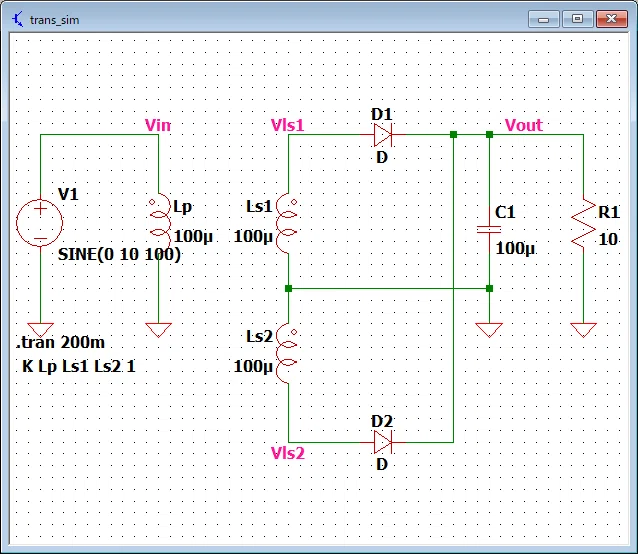The width and height of the screenshot is (638, 554).
Task: Maximize the trans_sim window
Action: tap(577, 19)
